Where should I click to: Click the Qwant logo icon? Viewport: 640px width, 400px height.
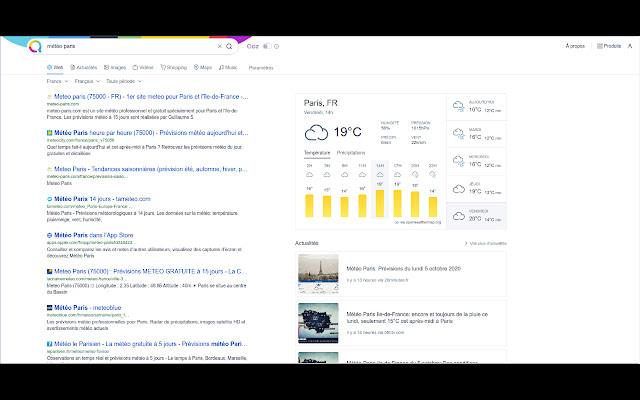(x=35, y=46)
